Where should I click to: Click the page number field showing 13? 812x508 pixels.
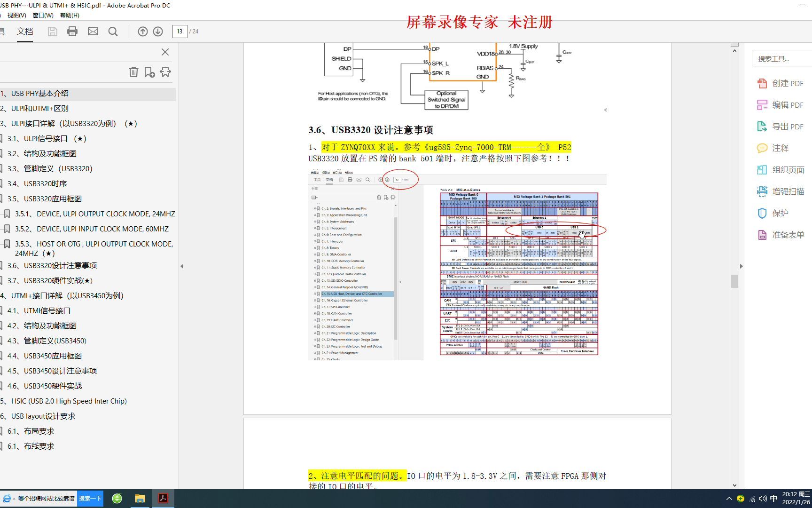(180, 31)
